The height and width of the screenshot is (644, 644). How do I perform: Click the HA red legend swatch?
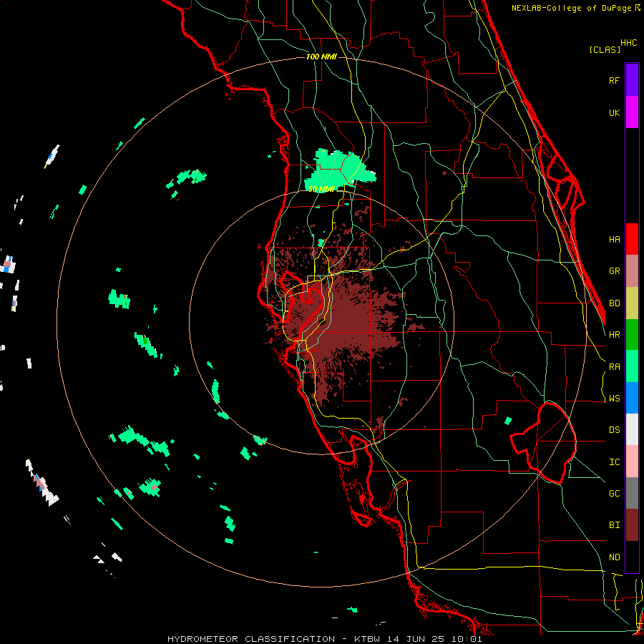coord(632,239)
